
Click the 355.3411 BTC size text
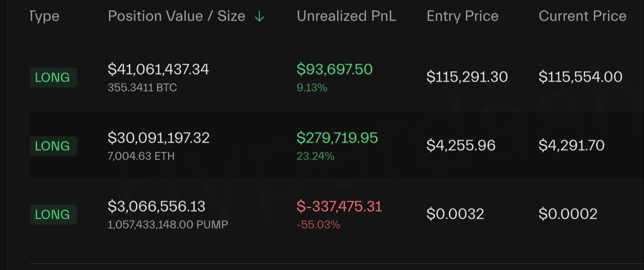(x=142, y=88)
